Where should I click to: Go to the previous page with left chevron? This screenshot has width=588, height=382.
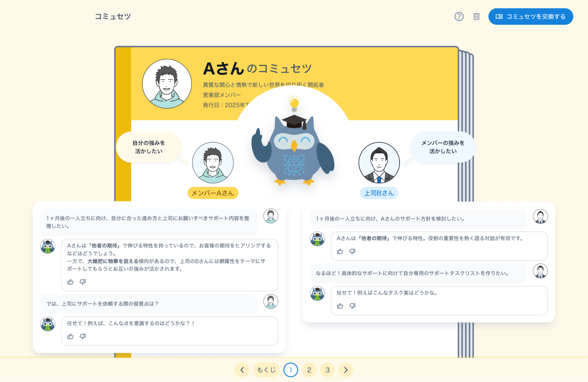click(x=242, y=370)
